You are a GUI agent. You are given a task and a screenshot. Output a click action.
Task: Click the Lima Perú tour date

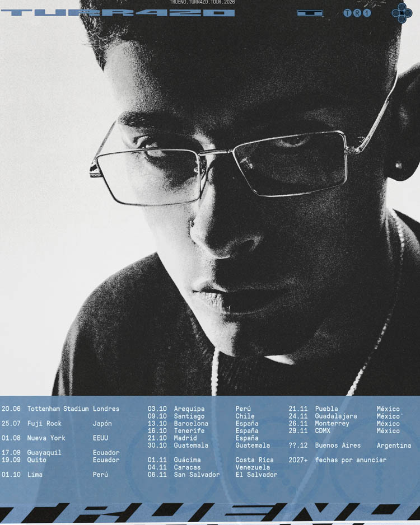click(x=55, y=475)
